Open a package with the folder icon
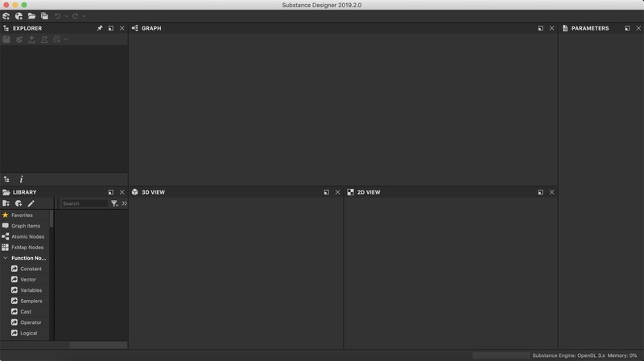The width and height of the screenshot is (644, 361). point(31,16)
